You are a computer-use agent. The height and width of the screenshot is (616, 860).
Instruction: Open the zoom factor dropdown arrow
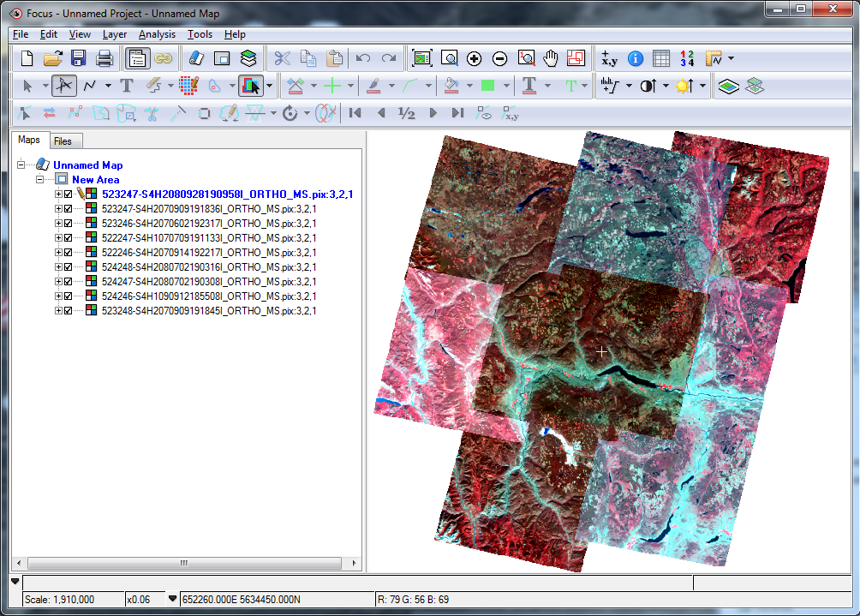click(x=172, y=599)
